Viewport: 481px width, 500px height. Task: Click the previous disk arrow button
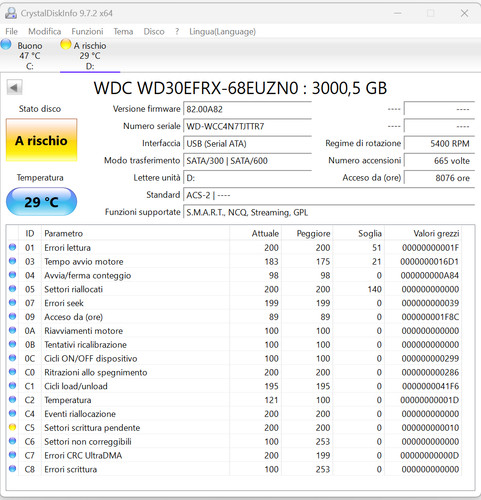pyautogui.click(x=14, y=88)
